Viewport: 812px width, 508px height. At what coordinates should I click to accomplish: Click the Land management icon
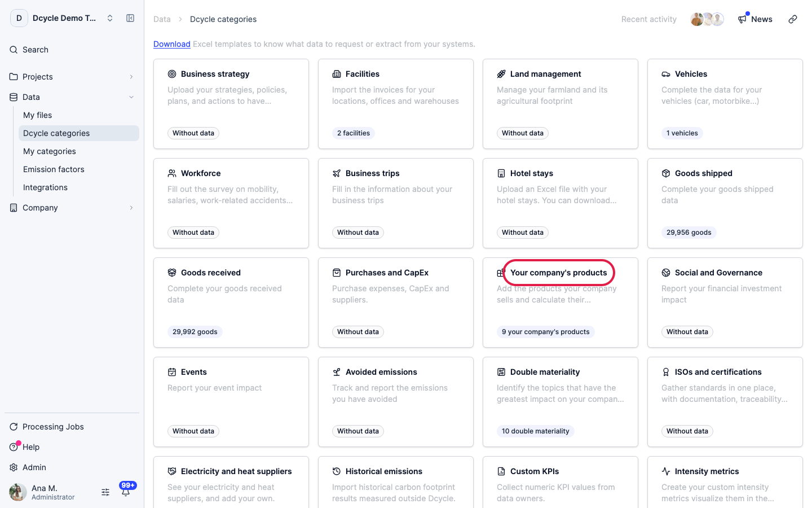tap(501, 74)
